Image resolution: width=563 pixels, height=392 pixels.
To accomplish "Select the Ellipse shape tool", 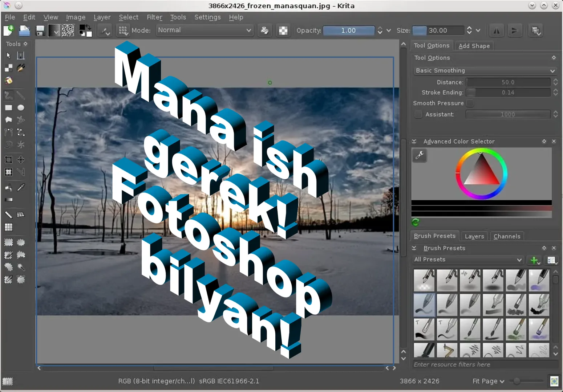I will tap(21, 108).
